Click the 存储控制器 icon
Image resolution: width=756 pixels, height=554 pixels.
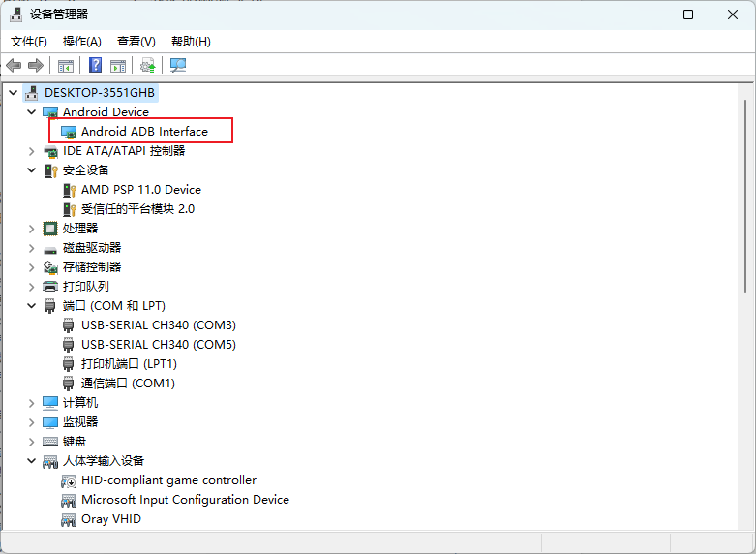(x=50, y=267)
